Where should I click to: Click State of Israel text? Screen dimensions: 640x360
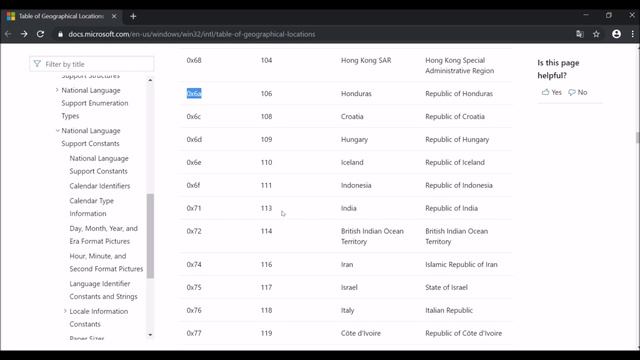(x=446, y=287)
